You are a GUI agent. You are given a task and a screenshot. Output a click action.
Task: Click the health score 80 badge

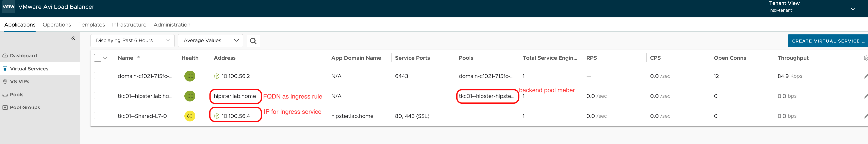click(x=190, y=116)
